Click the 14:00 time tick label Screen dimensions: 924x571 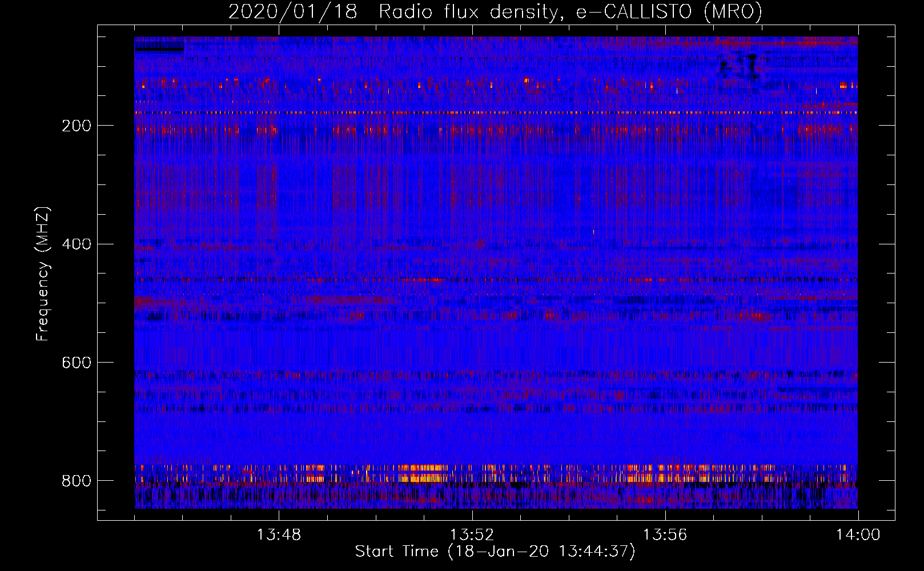click(x=858, y=535)
